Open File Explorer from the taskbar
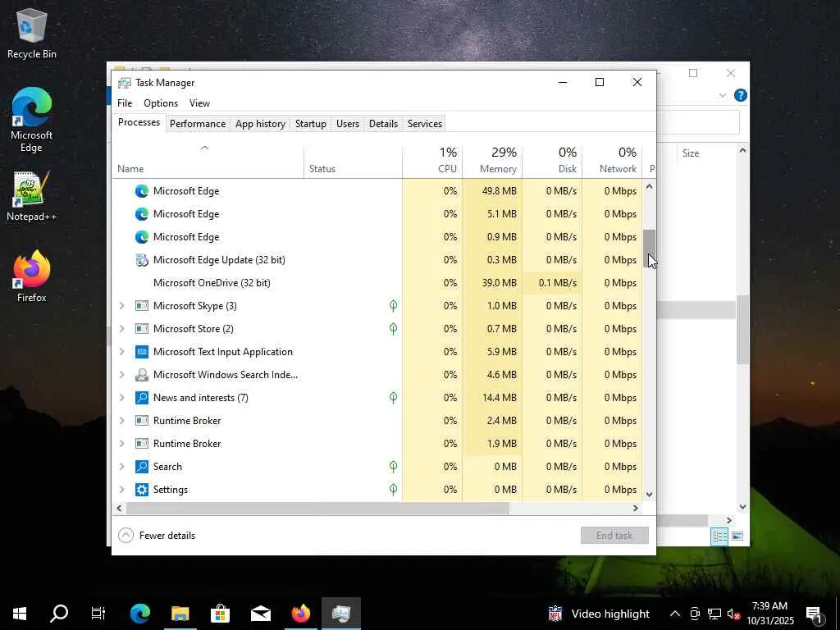Screen dimensions: 840x630 180,614
